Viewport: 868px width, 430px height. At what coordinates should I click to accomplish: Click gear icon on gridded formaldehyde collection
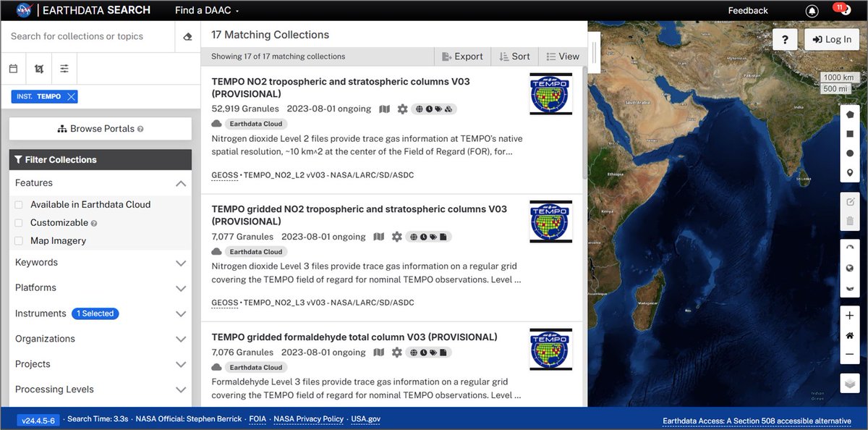click(x=396, y=353)
